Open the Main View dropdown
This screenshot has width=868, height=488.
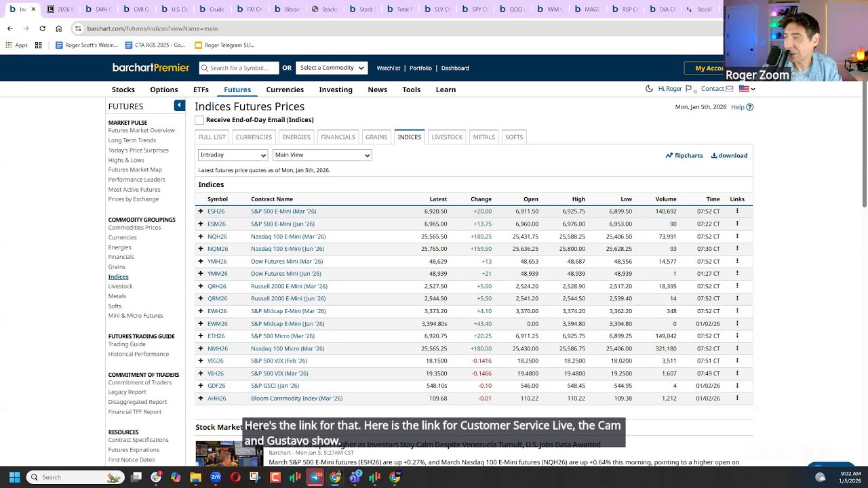point(322,155)
